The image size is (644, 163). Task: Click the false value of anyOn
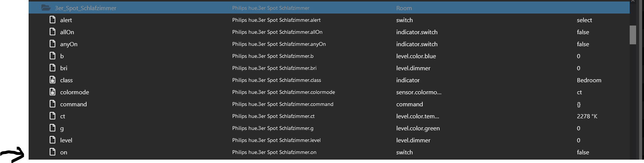point(583,44)
